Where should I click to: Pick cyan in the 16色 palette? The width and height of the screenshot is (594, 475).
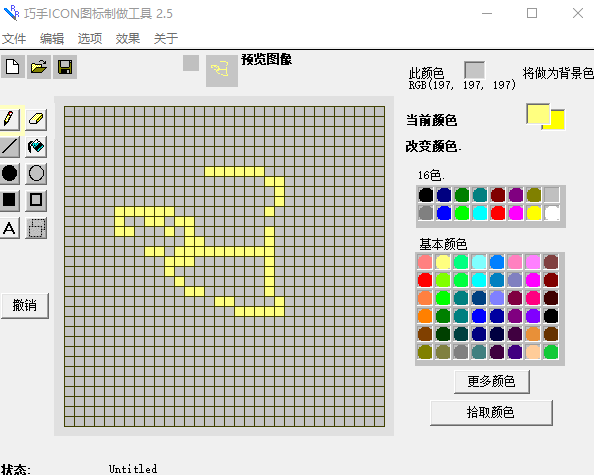tap(480, 213)
